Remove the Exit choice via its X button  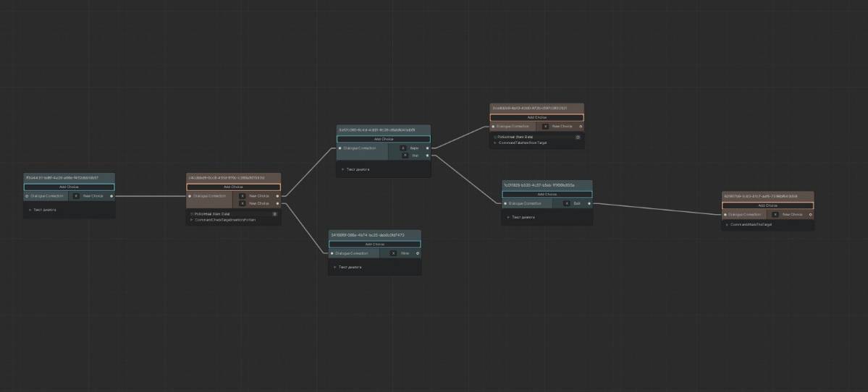pos(565,203)
